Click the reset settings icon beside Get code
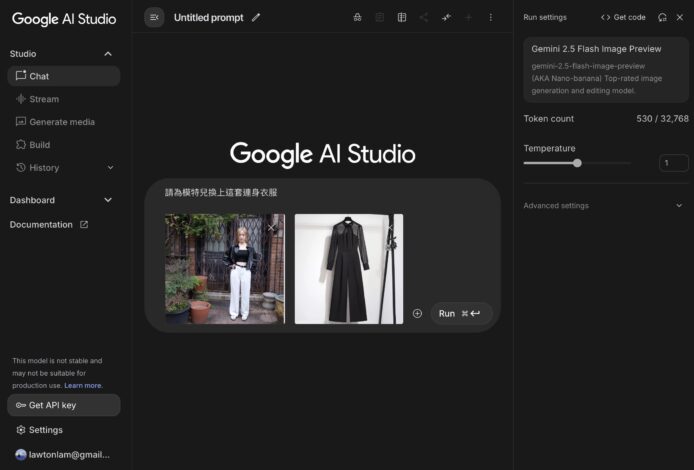 click(662, 17)
